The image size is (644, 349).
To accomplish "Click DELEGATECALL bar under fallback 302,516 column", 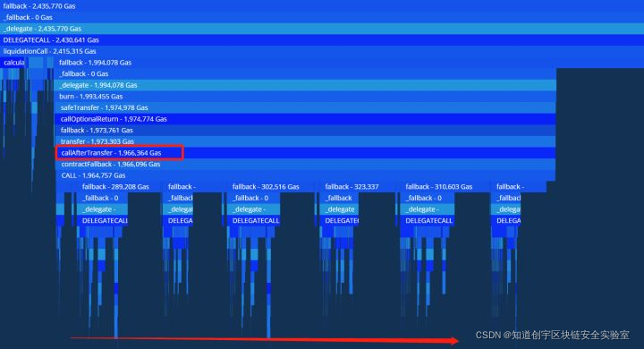I will click(253, 220).
